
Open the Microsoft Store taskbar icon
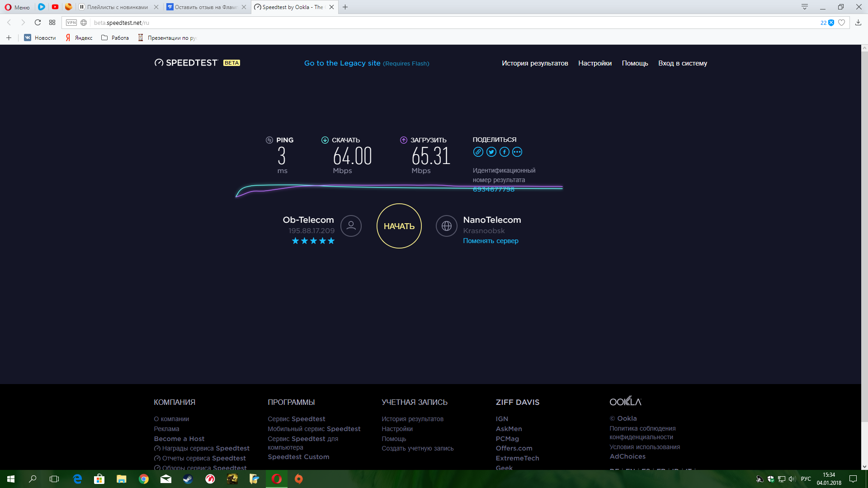[99, 479]
